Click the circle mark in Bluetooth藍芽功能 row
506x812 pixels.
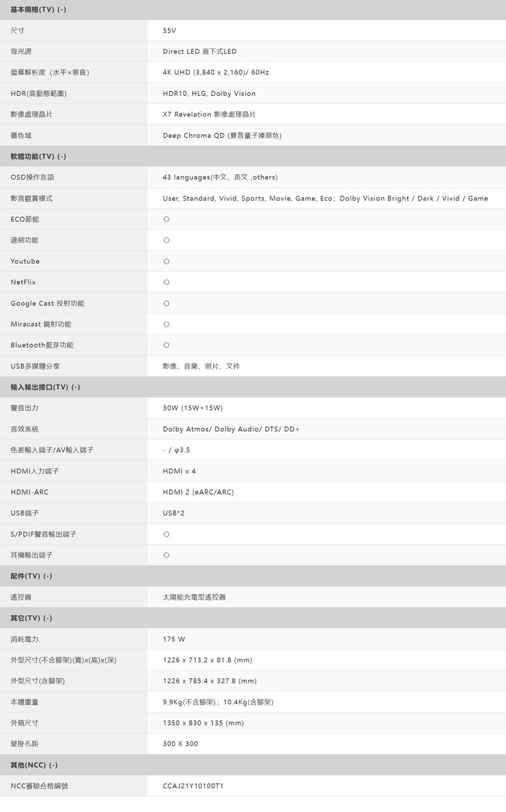point(166,345)
